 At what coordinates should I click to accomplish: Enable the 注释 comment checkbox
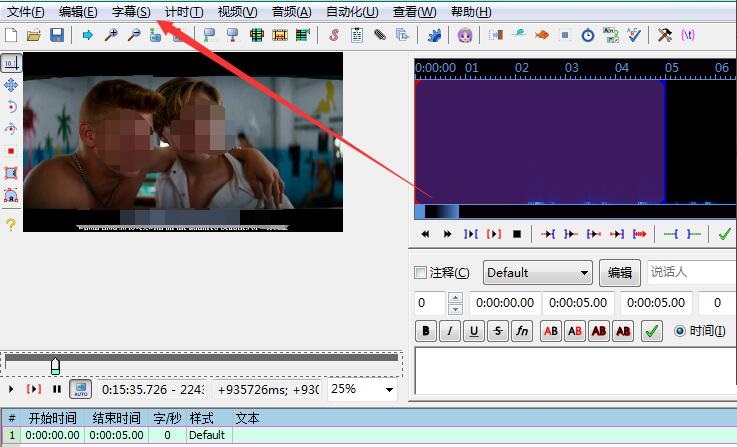click(421, 273)
